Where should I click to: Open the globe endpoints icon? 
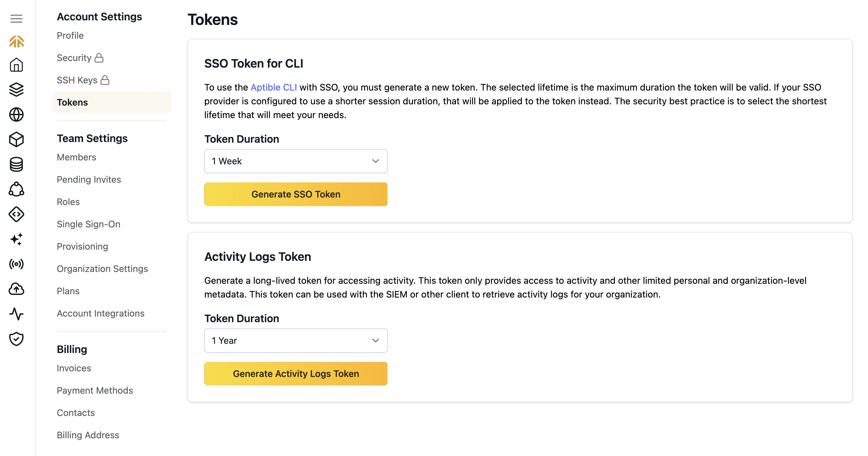point(16,115)
